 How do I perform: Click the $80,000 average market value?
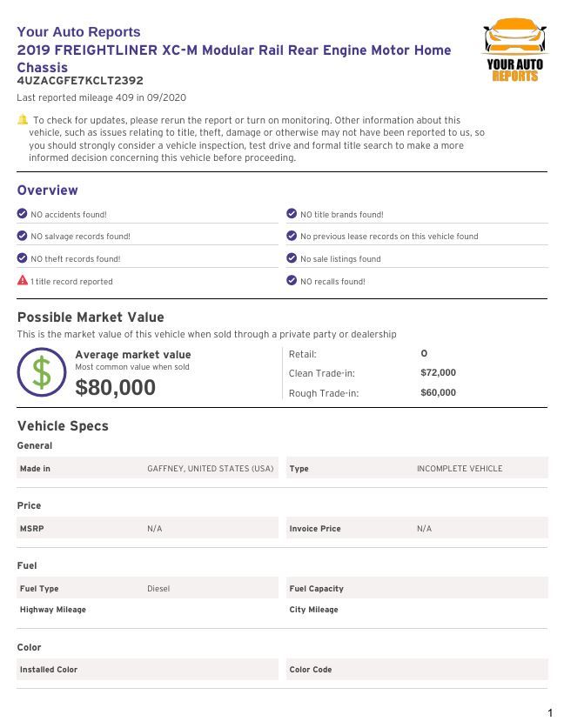(115, 387)
